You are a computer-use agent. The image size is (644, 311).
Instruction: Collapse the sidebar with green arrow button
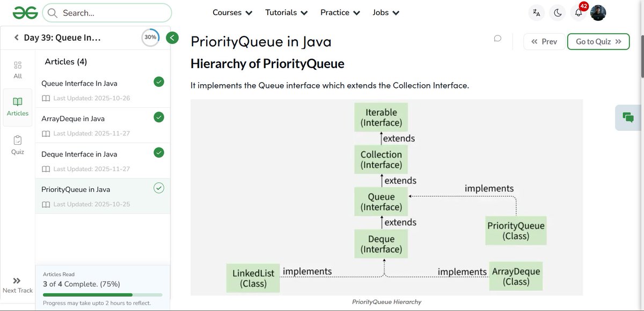pyautogui.click(x=172, y=38)
